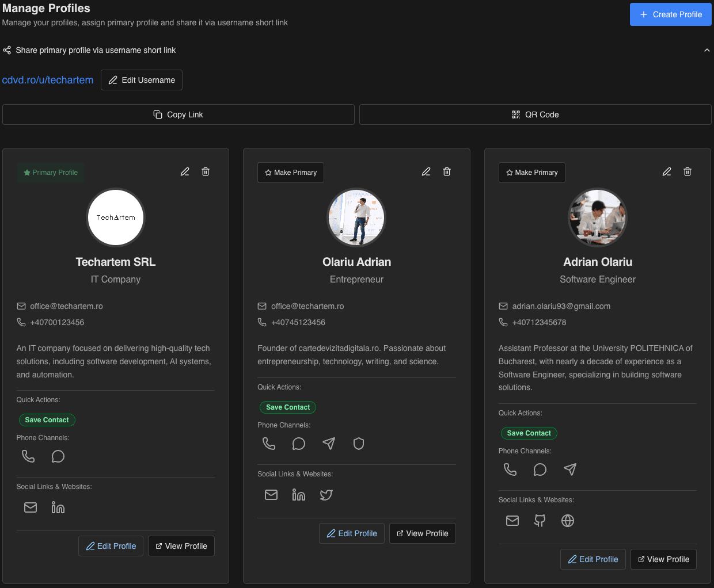The image size is (714, 588).
Task: Open GitHub icon on Adrian Olariu card
Action: click(x=540, y=521)
